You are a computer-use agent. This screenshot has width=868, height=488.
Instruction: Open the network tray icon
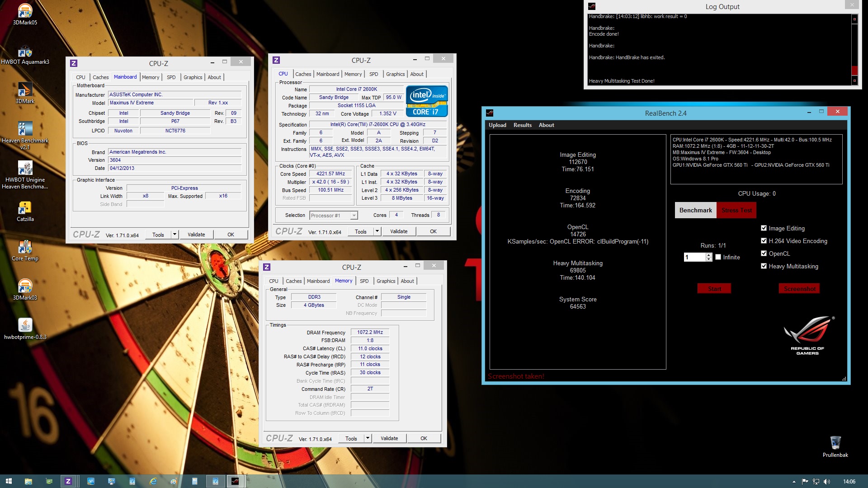(x=816, y=481)
